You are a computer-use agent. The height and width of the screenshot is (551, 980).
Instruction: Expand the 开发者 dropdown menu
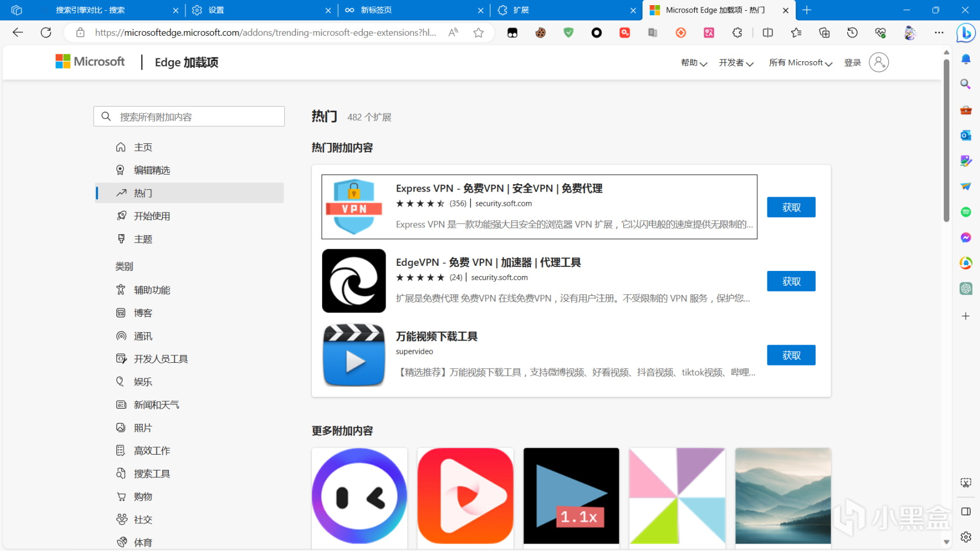click(x=736, y=63)
